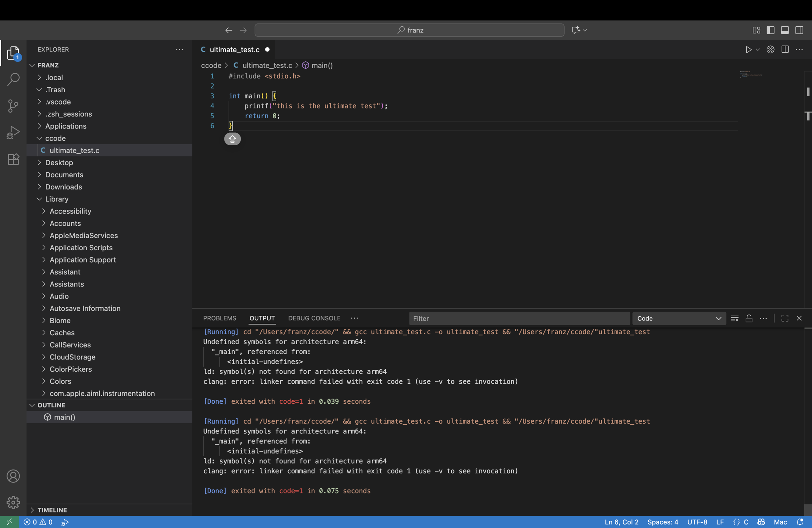Run the ultimate_test.c file

pos(748,49)
